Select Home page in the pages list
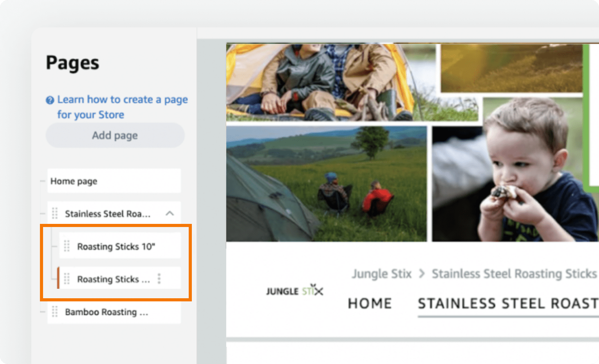The image size is (599, 364). click(x=114, y=181)
